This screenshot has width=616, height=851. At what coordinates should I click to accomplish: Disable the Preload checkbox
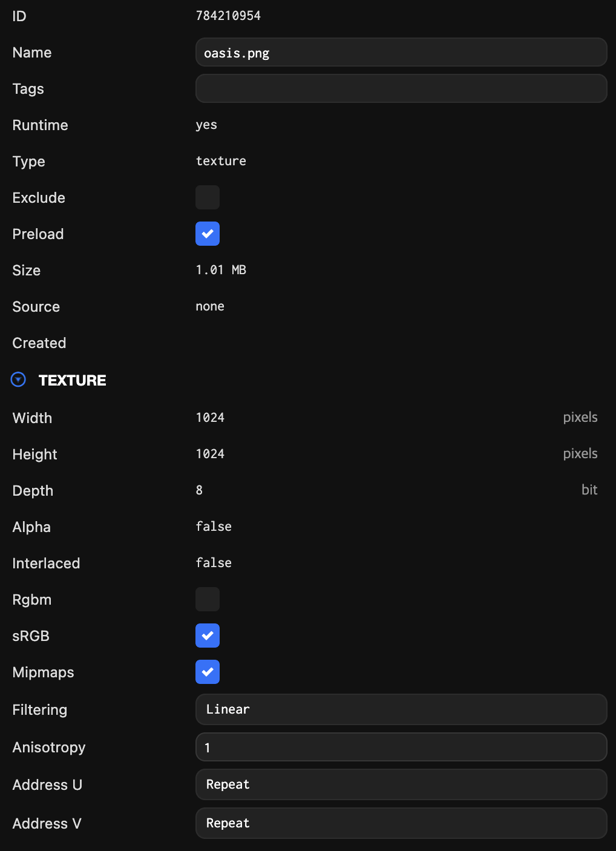click(x=208, y=234)
